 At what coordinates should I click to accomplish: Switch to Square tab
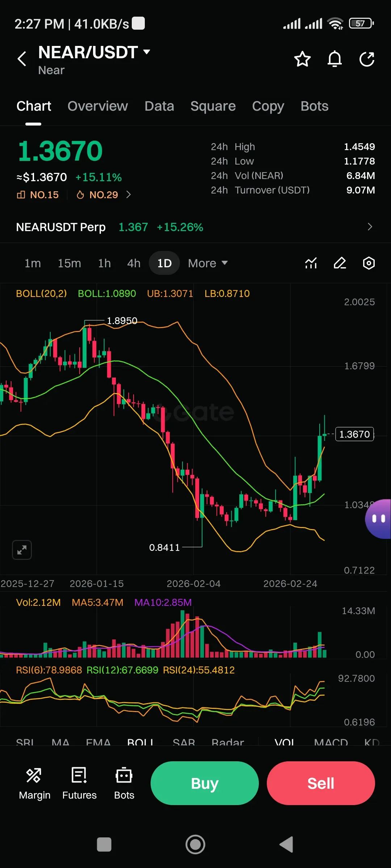(213, 106)
